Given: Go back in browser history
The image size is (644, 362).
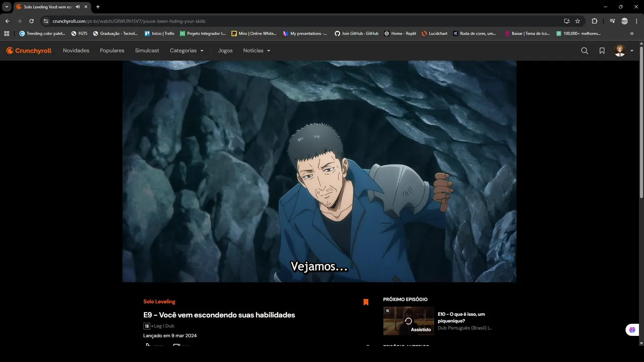Looking at the screenshot, I should [x=7, y=21].
